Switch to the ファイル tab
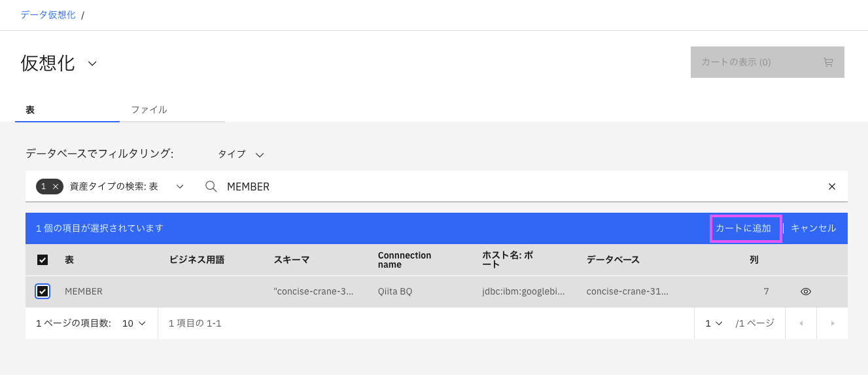 [172, 109]
